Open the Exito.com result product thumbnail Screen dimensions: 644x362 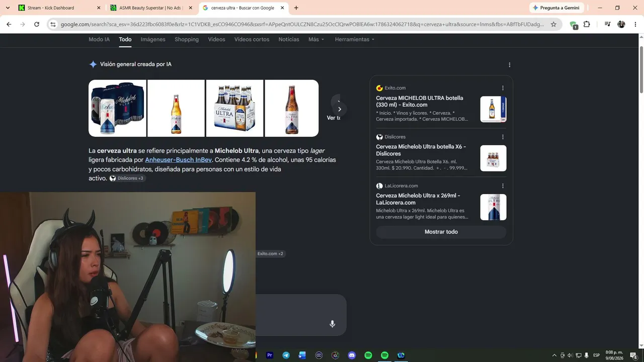(493, 109)
